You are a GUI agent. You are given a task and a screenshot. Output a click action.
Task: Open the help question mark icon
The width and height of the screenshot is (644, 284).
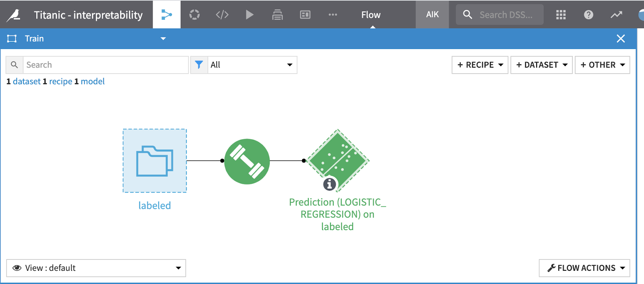588,15
